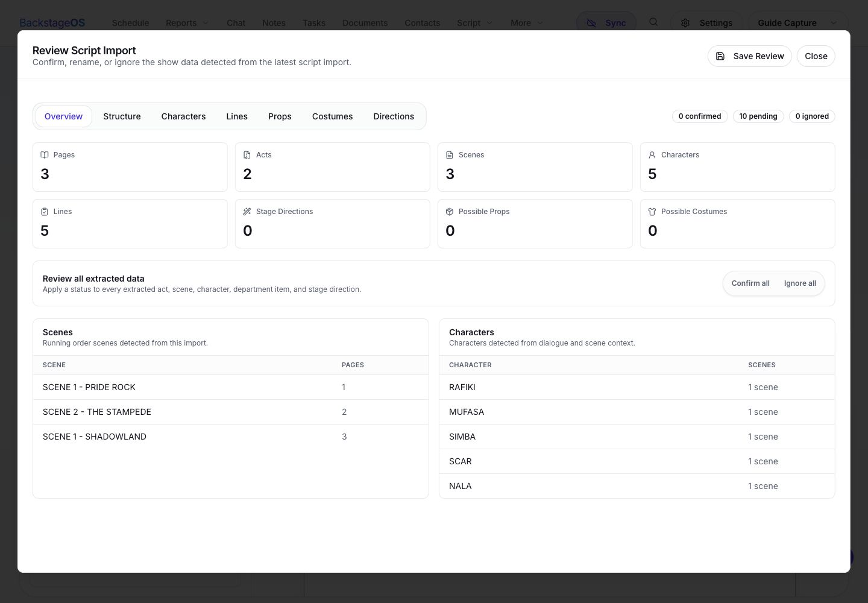Select the Lines tab
868x603 pixels.
[237, 116]
